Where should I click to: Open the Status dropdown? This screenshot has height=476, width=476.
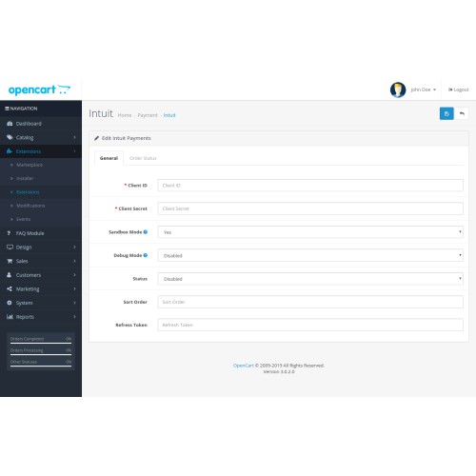[310, 279]
